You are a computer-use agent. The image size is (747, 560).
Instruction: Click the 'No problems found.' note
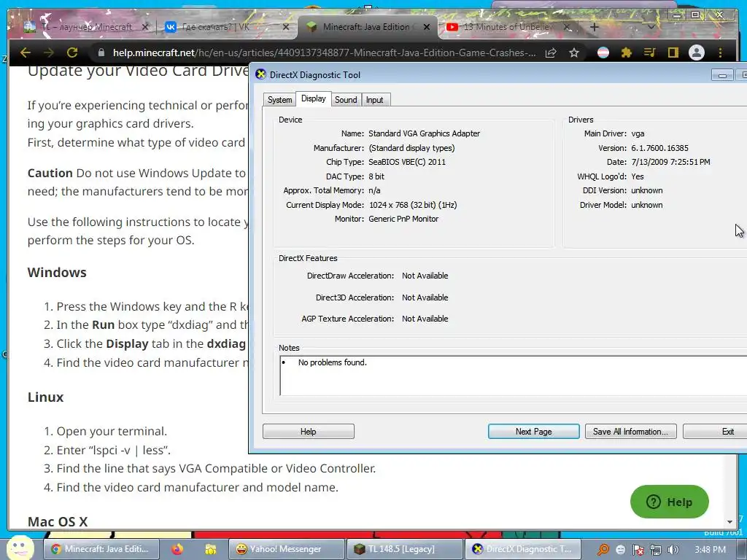(x=333, y=362)
